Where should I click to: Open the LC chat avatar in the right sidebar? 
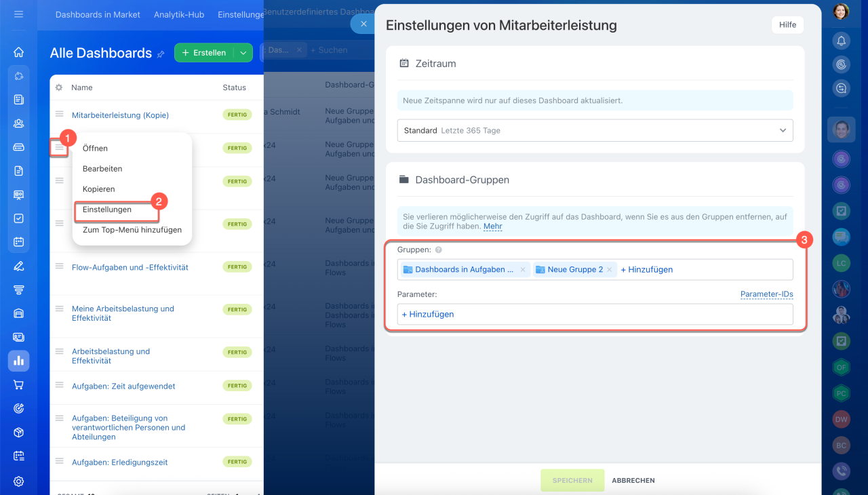[842, 263]
